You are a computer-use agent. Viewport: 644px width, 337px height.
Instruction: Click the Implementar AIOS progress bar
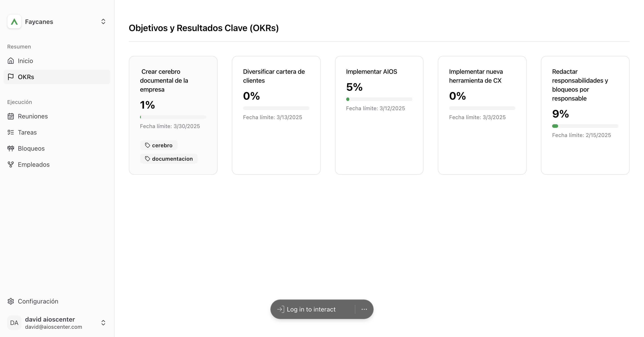pos(379,99)
